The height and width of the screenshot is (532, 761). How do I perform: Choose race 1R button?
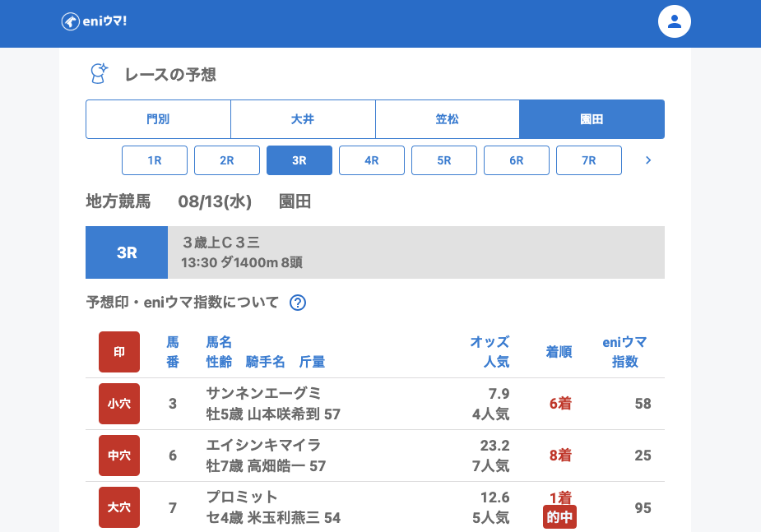(x=155, y=160)
